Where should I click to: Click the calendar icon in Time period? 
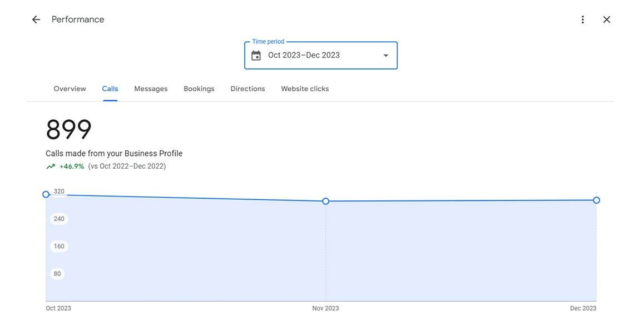(256, 56)
